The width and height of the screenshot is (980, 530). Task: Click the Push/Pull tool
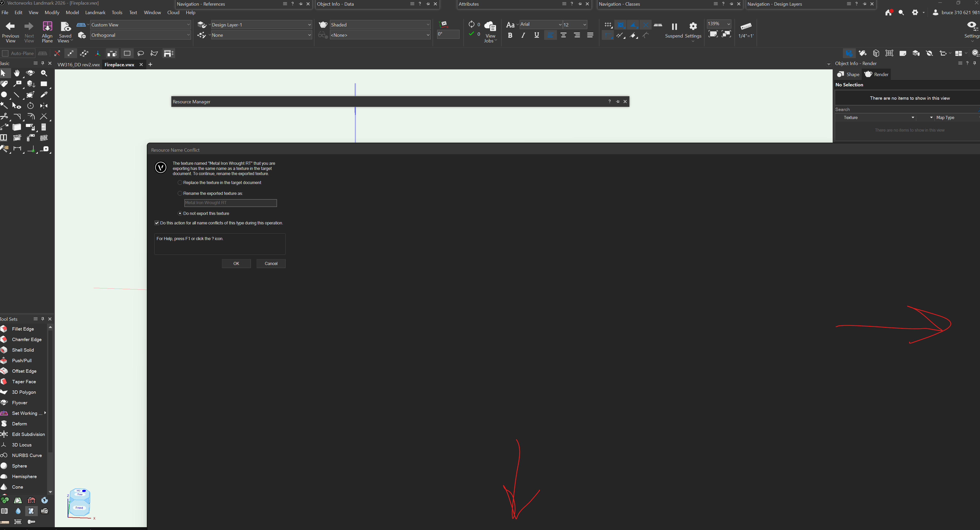(22, 360)
